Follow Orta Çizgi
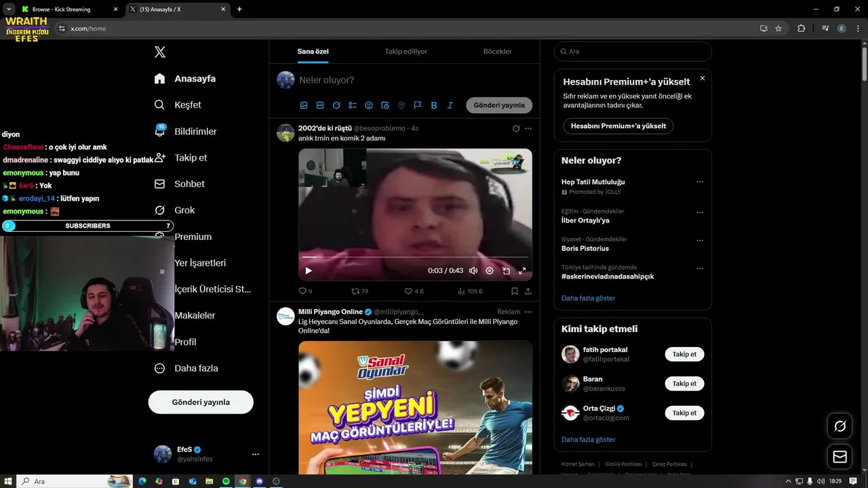This screenshot has width=868, height=488. (684, 413)
